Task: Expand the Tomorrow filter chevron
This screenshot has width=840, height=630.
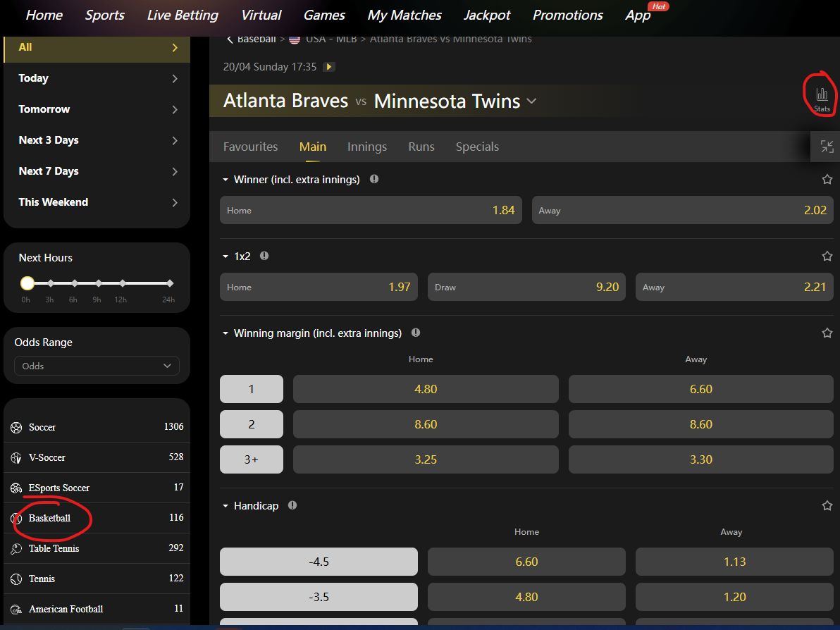Action: coord(175,110)
